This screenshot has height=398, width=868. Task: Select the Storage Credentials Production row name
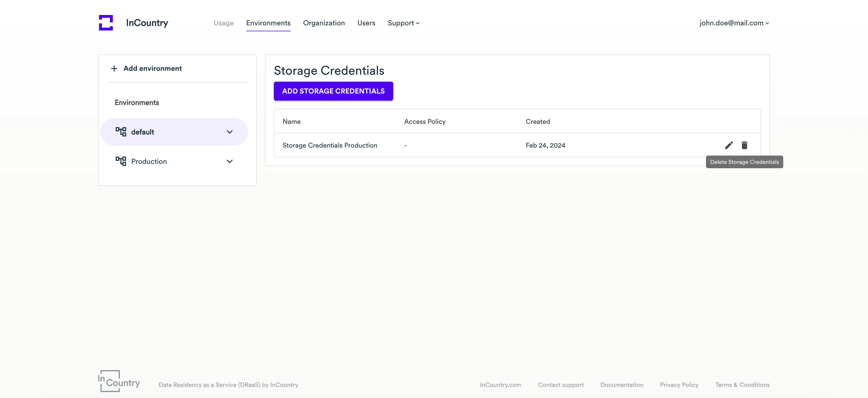[x=330, y=145]
